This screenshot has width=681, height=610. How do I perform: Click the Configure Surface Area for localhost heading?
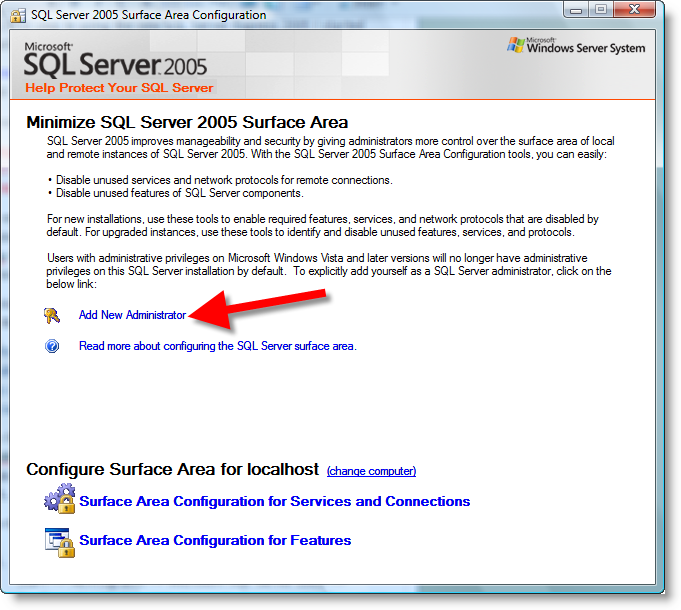click(172, 469)
